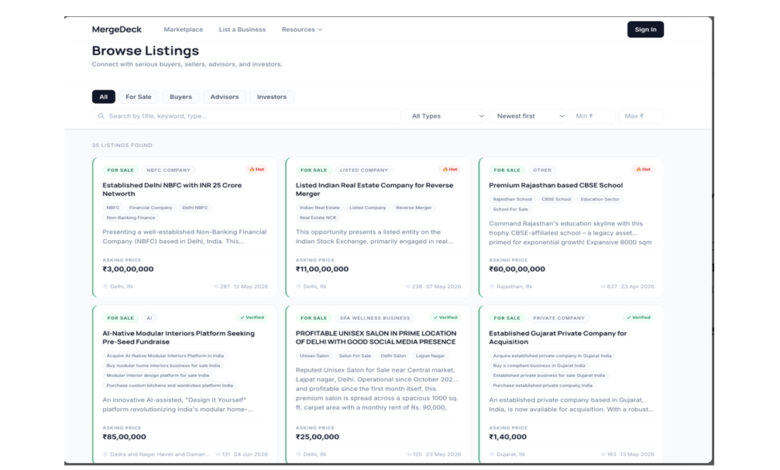The image size is (780, 470).
Task: Click Hot flame badge on Real Estate card
Action: [x=450, y=170]
